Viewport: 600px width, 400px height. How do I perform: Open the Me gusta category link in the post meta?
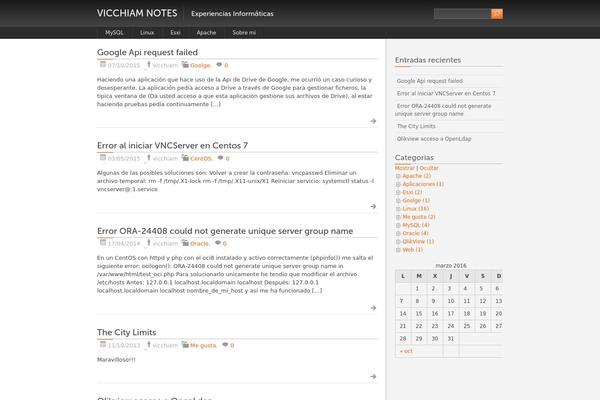(203, 345)
